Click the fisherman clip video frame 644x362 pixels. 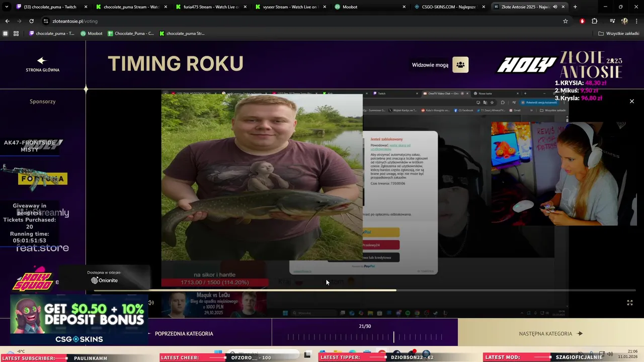point(262,177)
